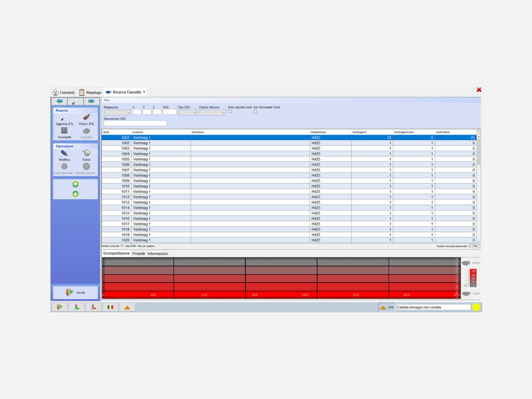Screen dimensions: 532x399
Task: Click the Vuoto empty tray icon
Action: click(466, 294)
